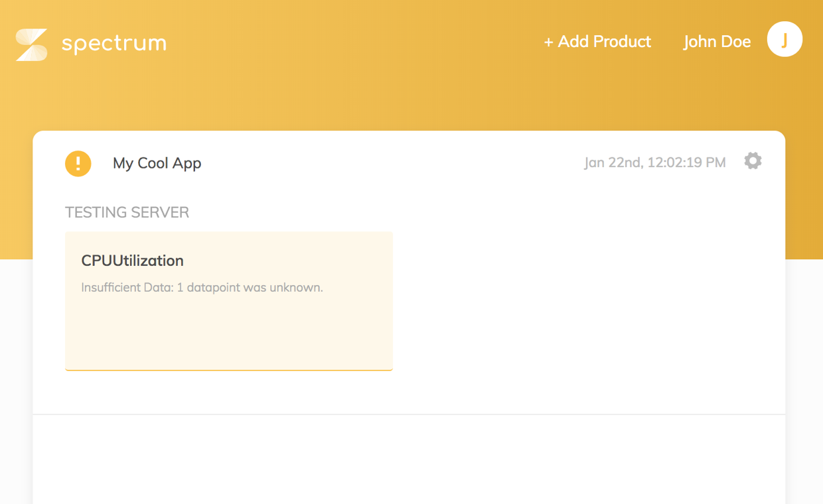
Task: Select the Insufficient Data status message
Action: (x=202, y=287)
